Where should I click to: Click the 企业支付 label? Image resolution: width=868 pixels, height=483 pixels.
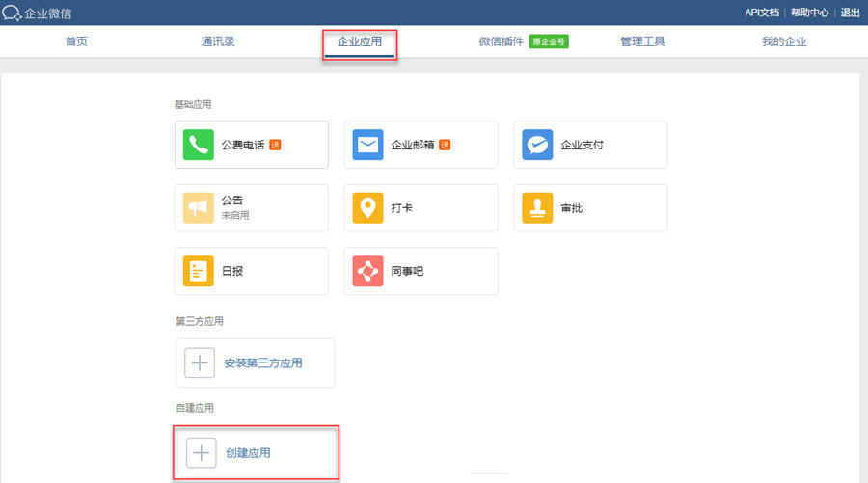[x=582, y=145]
